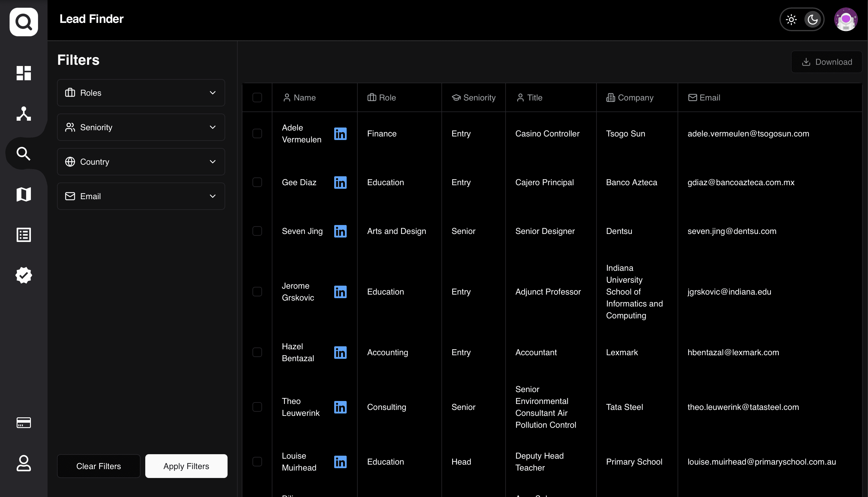868x497 pixels.
Task: Select Hazel Bentazal's row checkbox
Action: pos(257,352)
